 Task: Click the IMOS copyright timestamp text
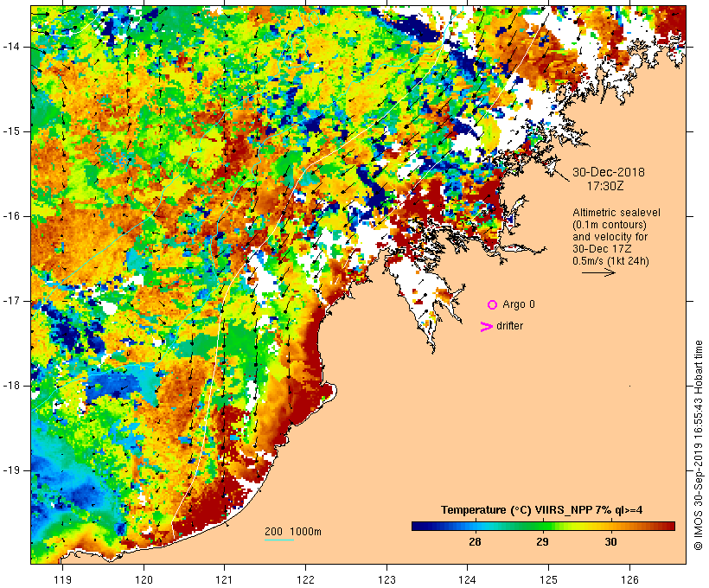coord(698,445)
